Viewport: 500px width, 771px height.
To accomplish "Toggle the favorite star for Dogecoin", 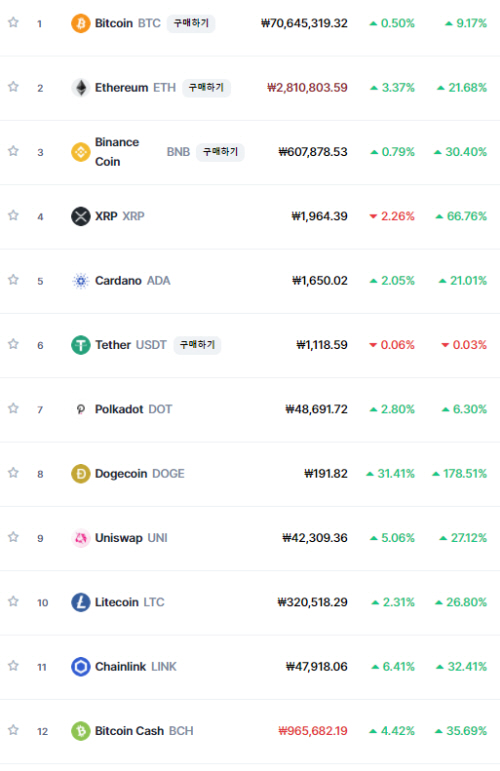I will point(13,473).
